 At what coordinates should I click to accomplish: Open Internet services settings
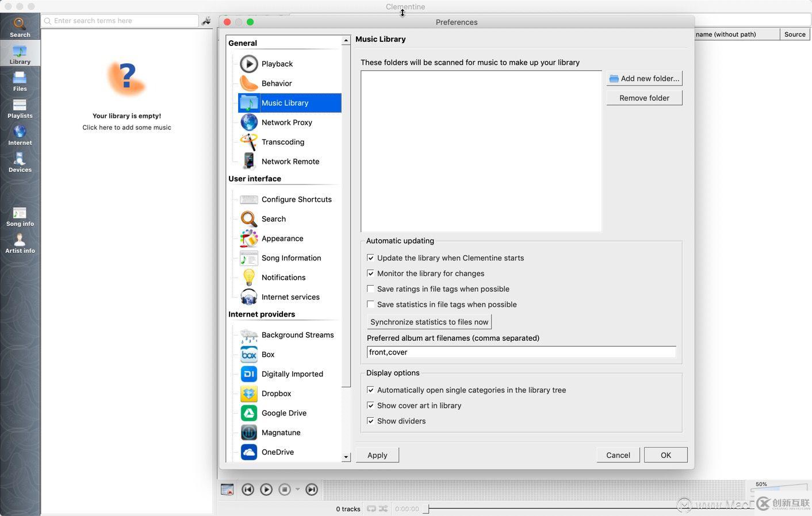290,297
